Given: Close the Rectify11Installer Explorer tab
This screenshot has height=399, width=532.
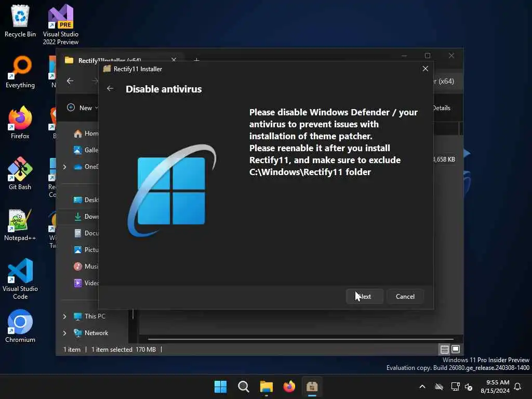Looking at the screenshot, I should tap(174, 60).
